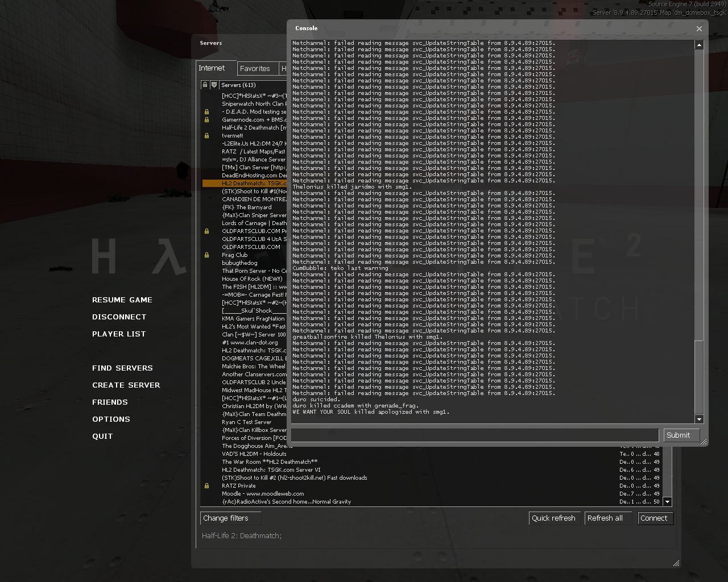The width and height of the screenshot is (728, 582).
Task: Click lock icon beside Gamernode.com server
Action: click(206, 120)
